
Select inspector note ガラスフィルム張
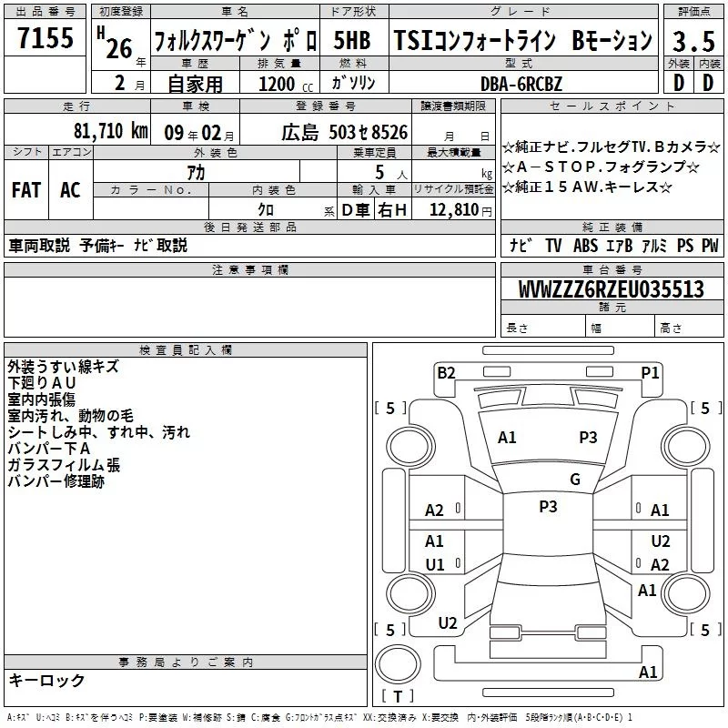point(64,465)
